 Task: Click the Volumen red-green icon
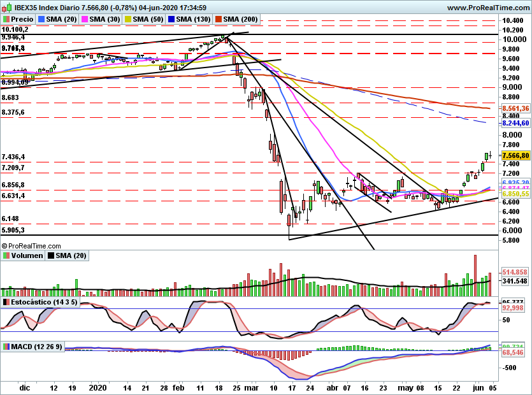(x=6, y=255)
